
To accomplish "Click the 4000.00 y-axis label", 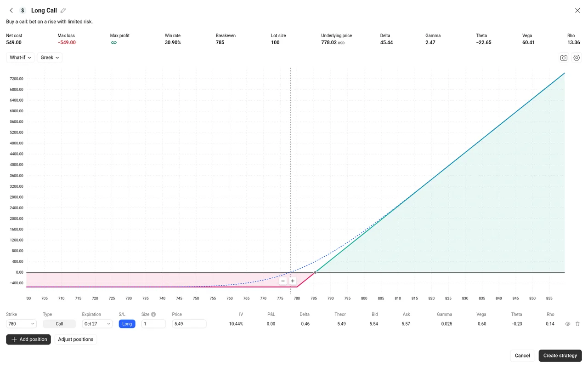I will [17, 165].
